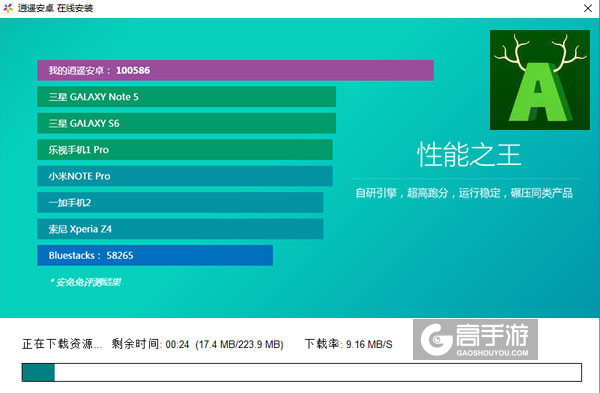Select the 我的逍遥安卓: 100586 score bar
Screen dimensions: 600x393
235,70
